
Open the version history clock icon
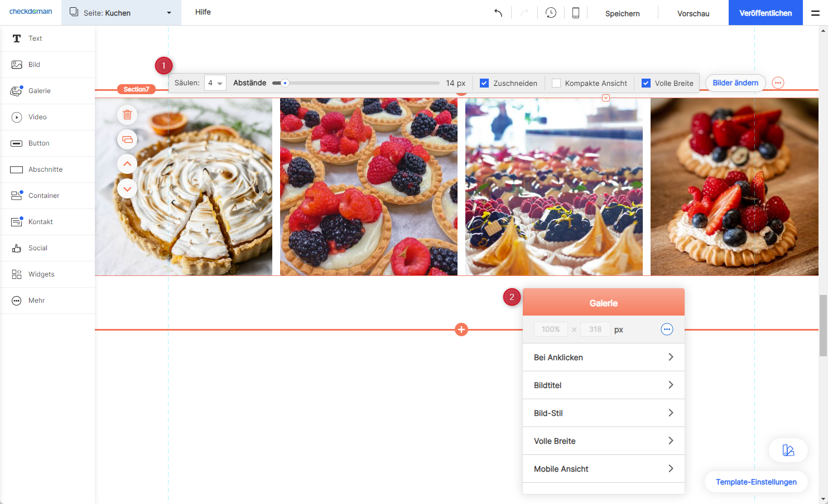pos(551,13)
